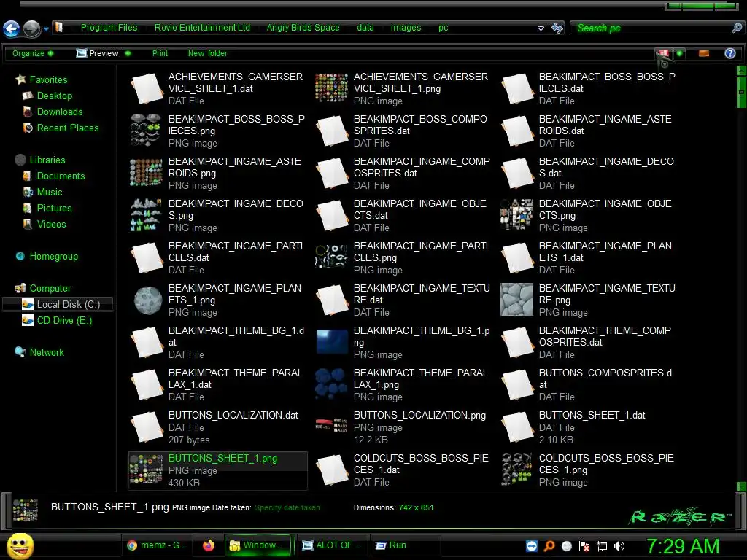Select Computer in navigation pane

coord(50,288)
